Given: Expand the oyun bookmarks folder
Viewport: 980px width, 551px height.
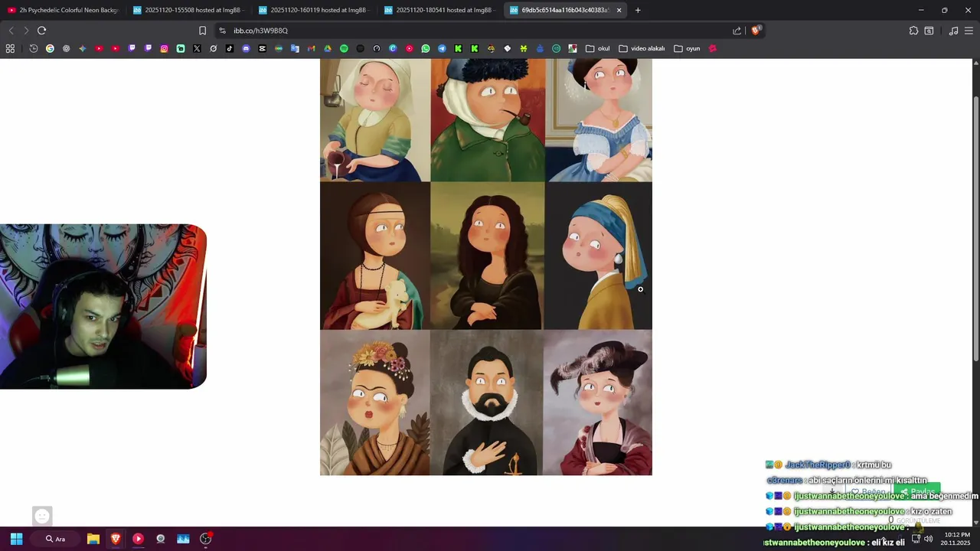Looking at the screenshot, I should pyautogui.click(x=687, y=48).
